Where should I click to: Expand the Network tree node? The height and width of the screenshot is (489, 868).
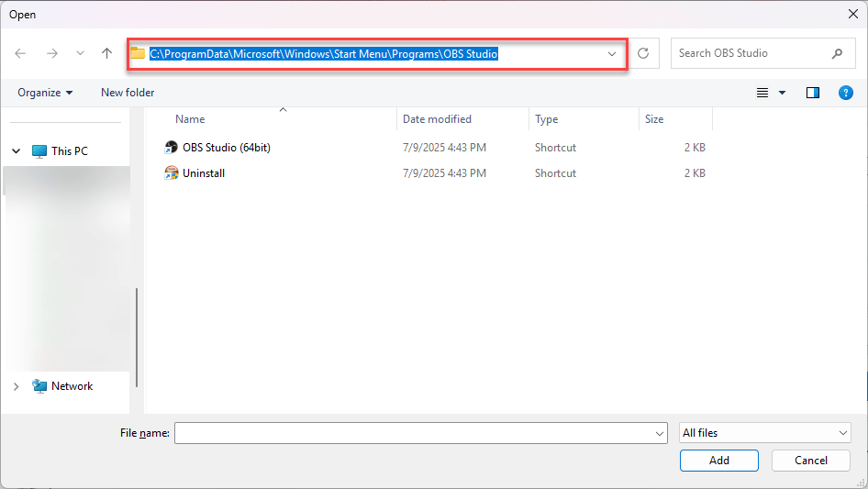pyautogui.click(x=16, y=386)
